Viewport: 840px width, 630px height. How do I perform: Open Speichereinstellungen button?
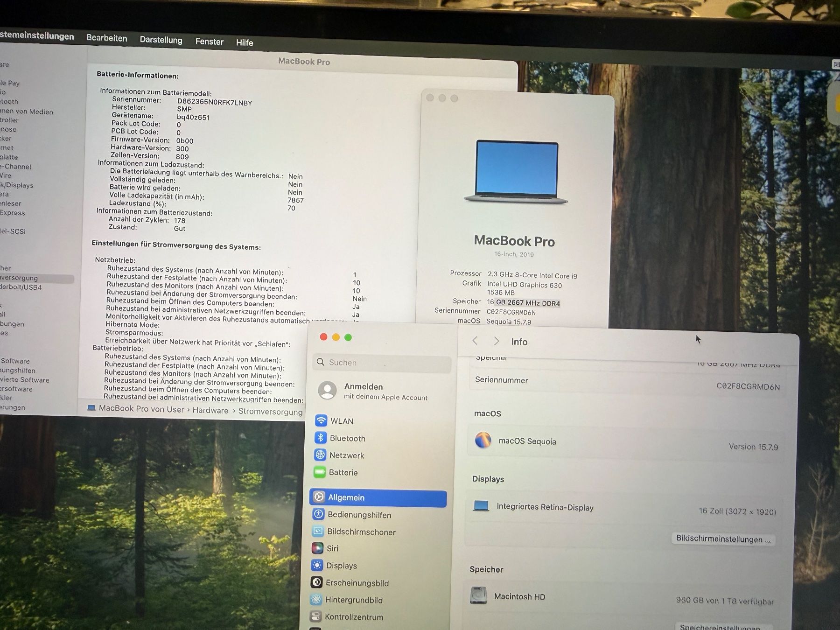(x=723, y=626)
